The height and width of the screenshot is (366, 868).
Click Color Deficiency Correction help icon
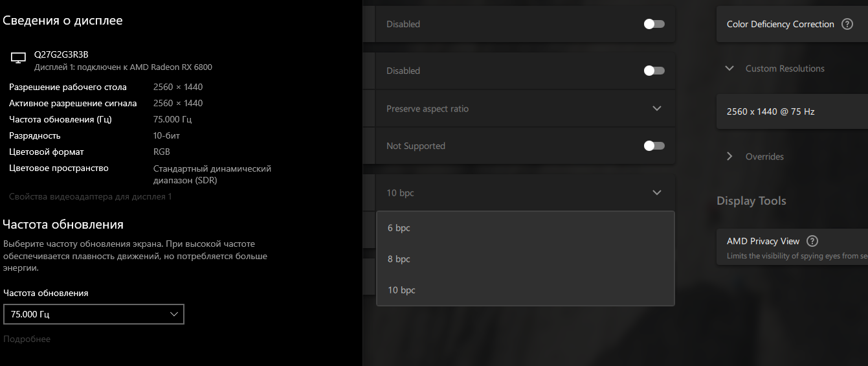point(847,24)
